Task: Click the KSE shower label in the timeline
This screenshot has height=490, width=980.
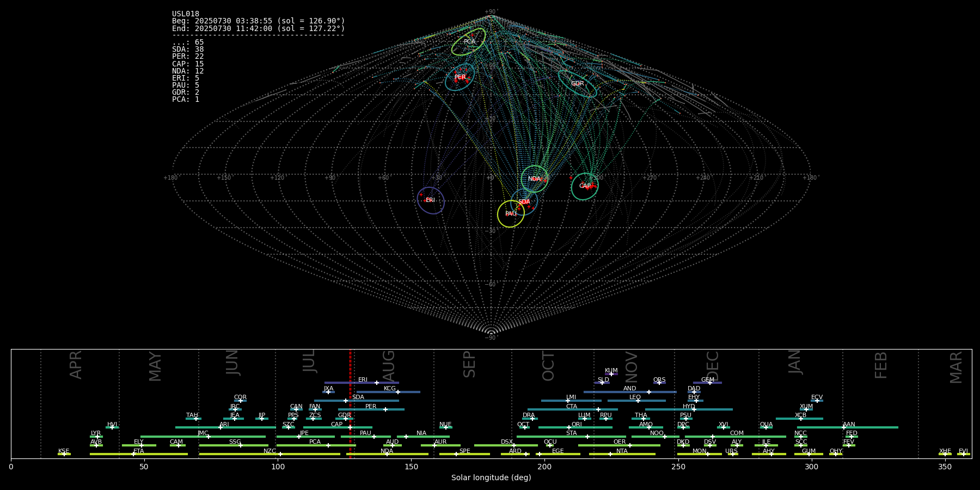Action: [x=64, y=451]
